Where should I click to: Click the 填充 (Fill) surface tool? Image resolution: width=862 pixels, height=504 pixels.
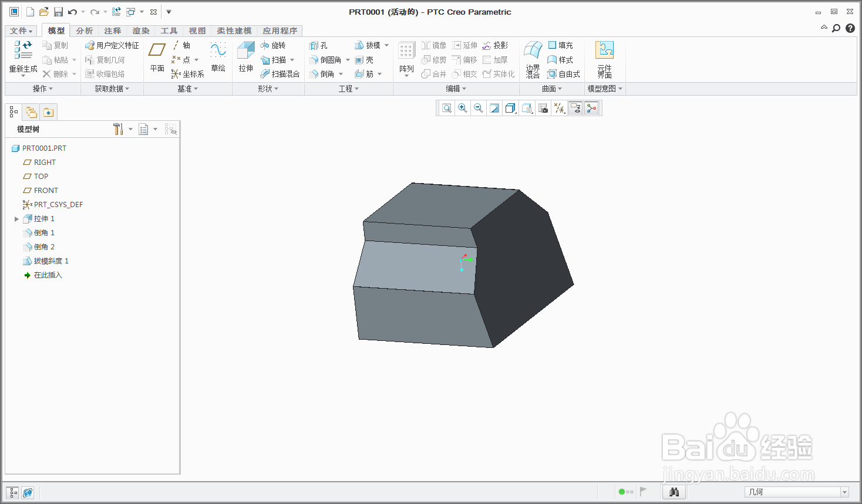point(560,45)
